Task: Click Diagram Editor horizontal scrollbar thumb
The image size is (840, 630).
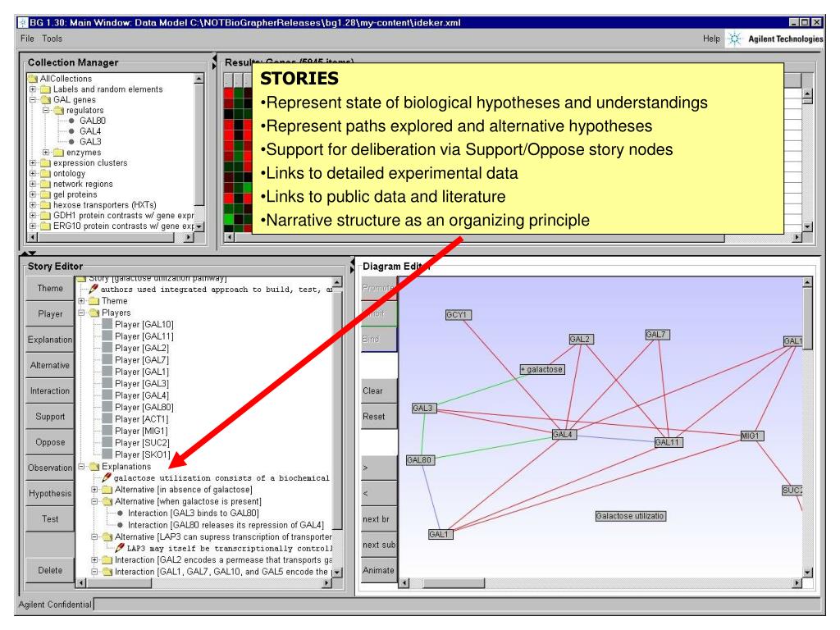Action: pos(453,583)
